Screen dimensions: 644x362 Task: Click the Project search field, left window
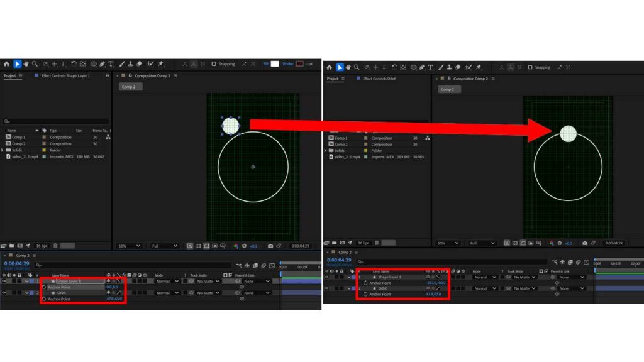pyautogui.click(x=56, y=121)
